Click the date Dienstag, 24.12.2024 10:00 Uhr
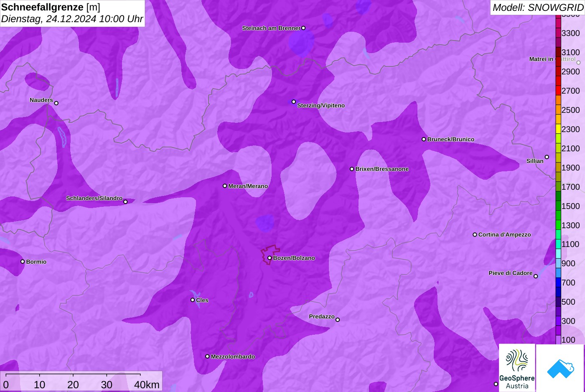 (x=72, y=19)
